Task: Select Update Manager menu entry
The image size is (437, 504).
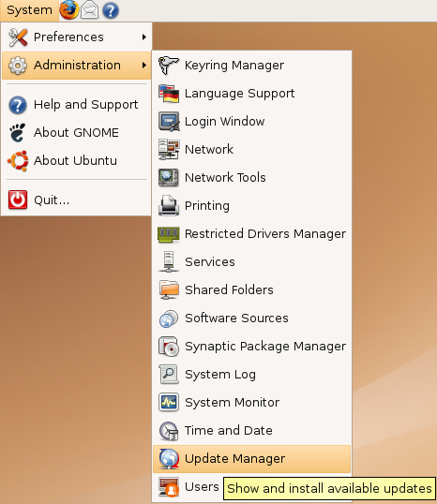Action: tap(251, 459)
